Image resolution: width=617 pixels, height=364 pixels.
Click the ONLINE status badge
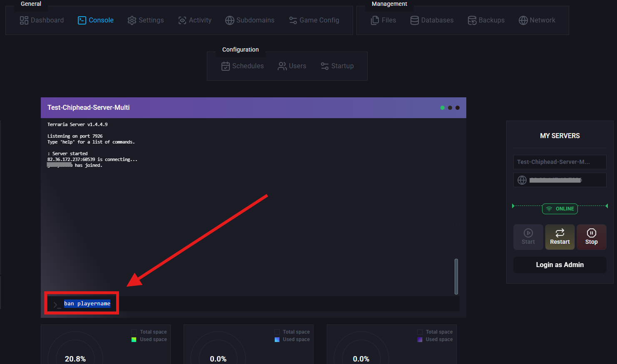click(560, 209)
